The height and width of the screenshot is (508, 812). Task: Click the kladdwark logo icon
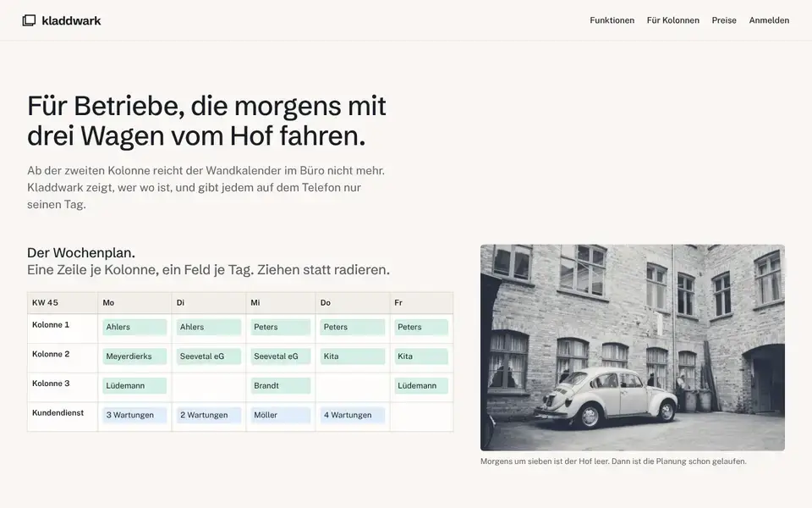click(x=29, y=20)
